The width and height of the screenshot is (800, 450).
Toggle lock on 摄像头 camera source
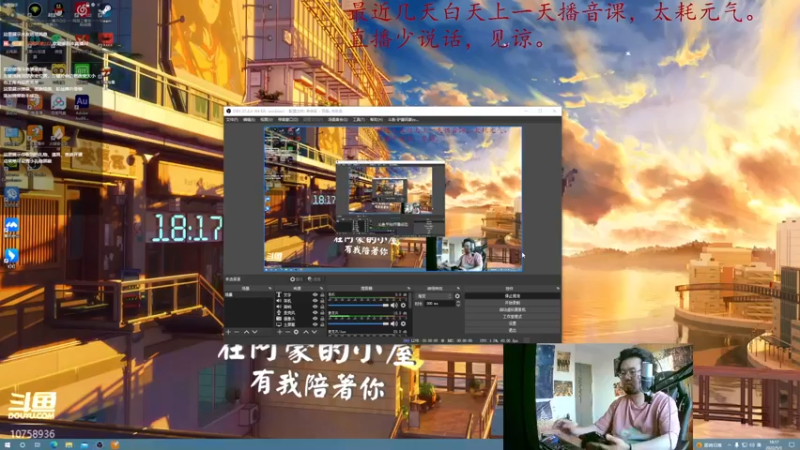coord(322,319)
